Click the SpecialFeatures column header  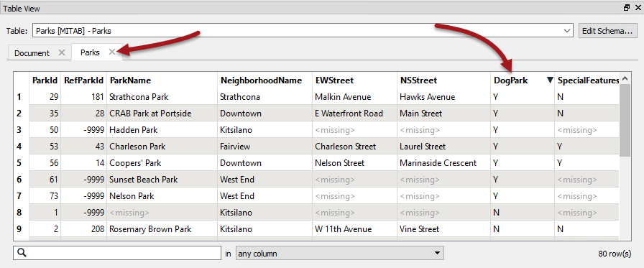[x=587, y=80]
